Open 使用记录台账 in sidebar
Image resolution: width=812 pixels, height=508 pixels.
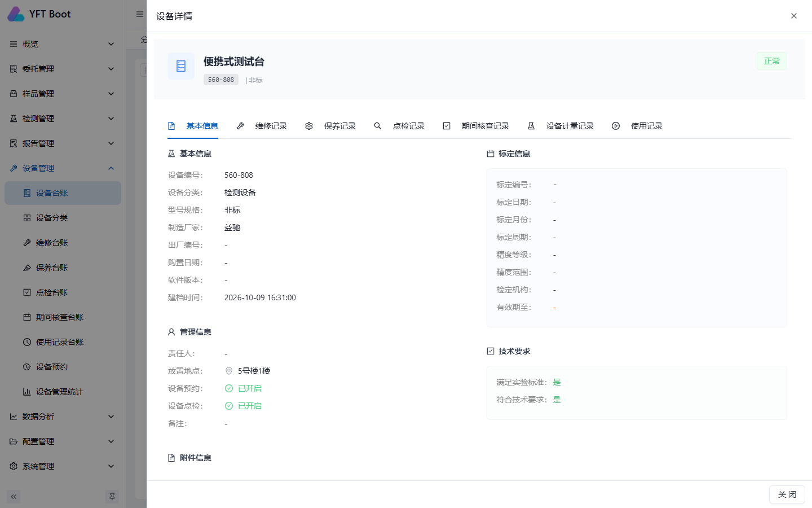(x=63, y=342)
